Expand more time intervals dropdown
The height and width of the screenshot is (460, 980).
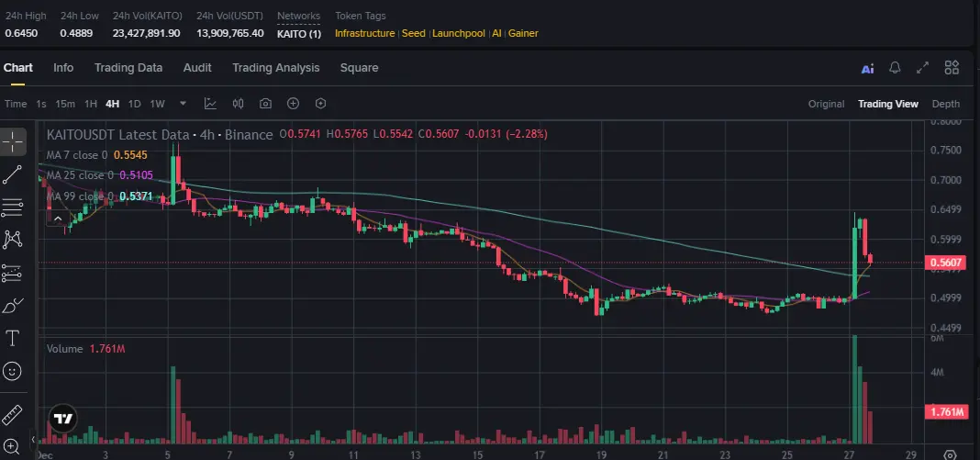(184, 103)
